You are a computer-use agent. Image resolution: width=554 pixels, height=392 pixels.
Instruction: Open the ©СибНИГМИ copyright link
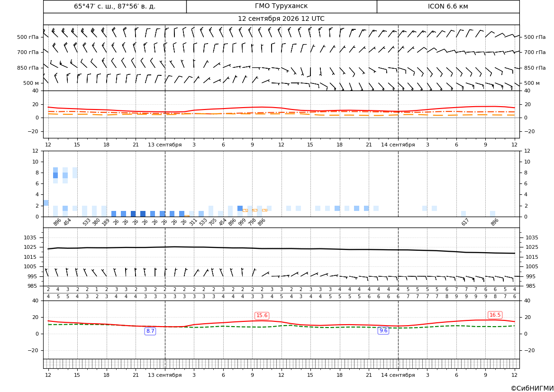point(532,388)
